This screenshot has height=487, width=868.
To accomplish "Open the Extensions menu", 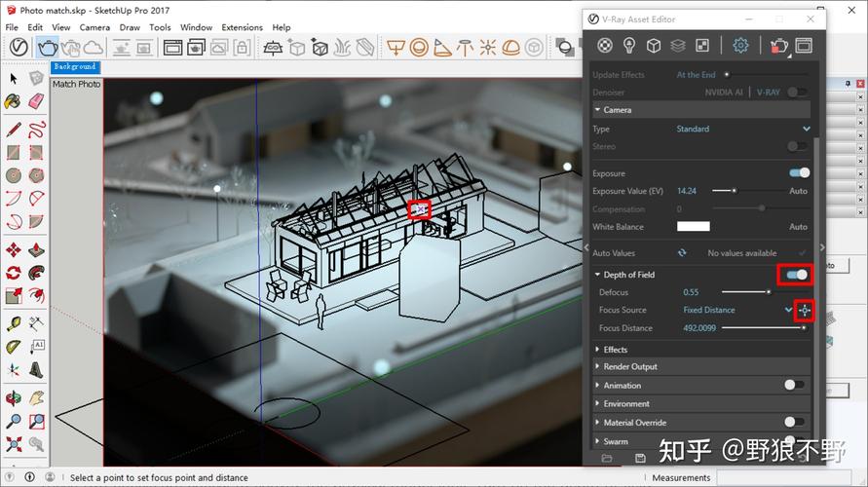I will click(x=242, y=27).
